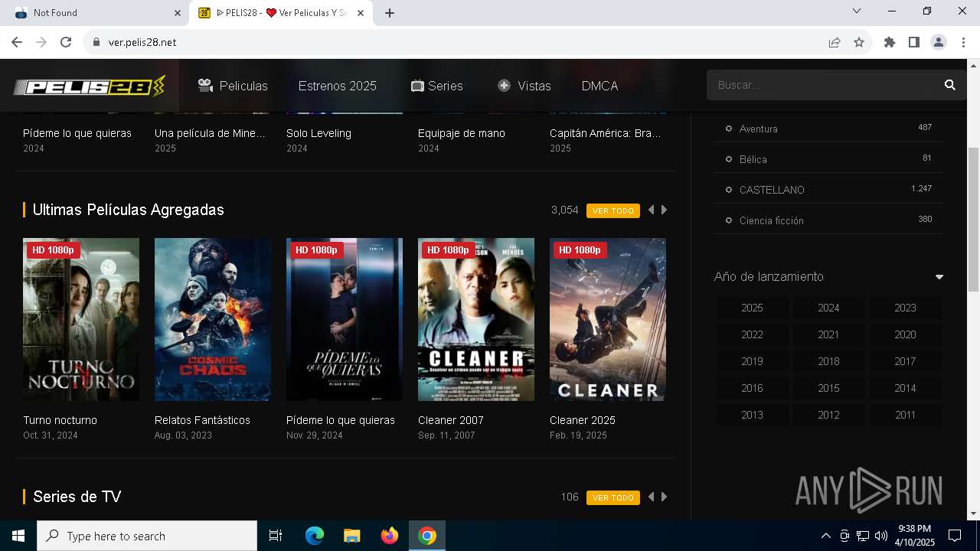
Task: Select release year 2023
Action: (x=905, y=308)
